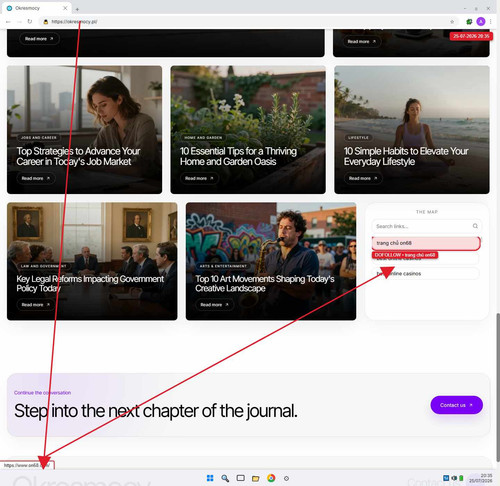
Task: Go back with the browser back arrow
Action: 8,22
